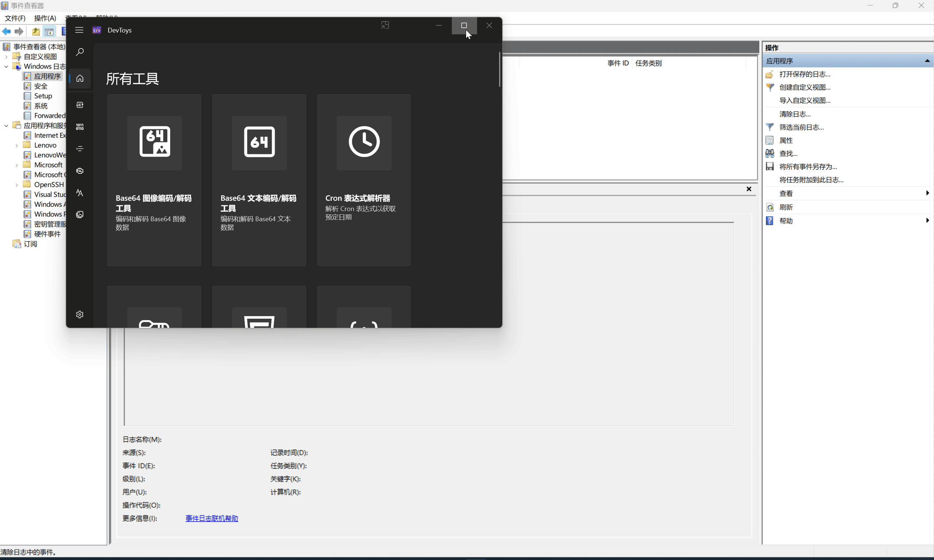The height and width of the screenshot is (560, 934).
Task: Select the 硬件事件 log in the tree
Action: click(x=47, y=234)
